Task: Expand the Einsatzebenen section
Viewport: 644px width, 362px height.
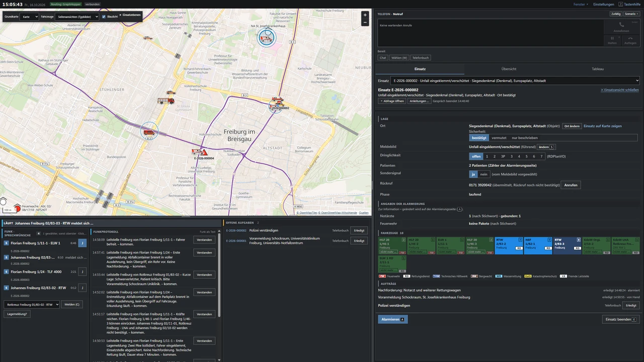Action: [x=130, y=15]
